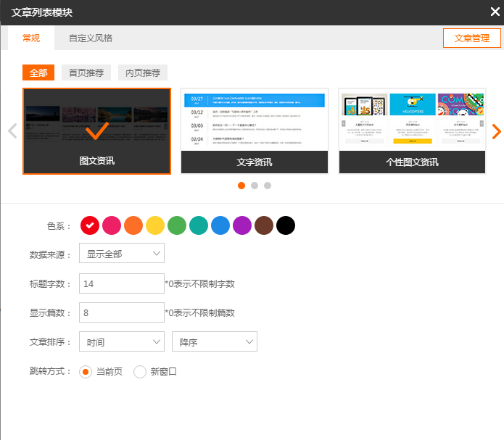Open the 降序 sort order dropdown
The image size is (504, 440).
click(215, 342)
